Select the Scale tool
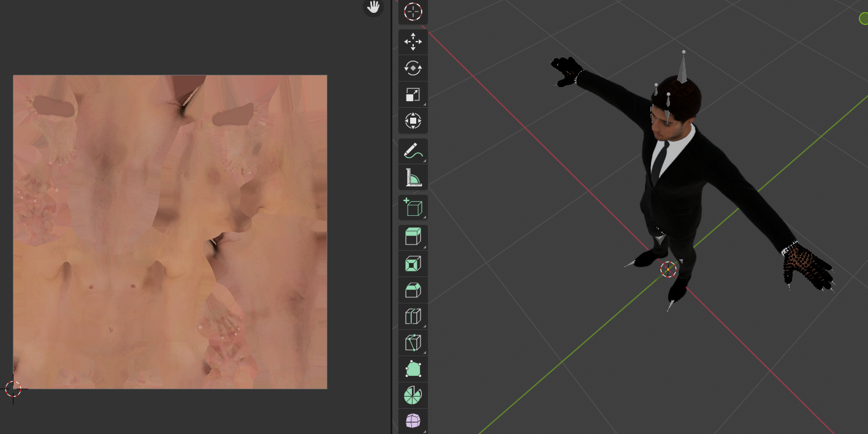 tap(413, 94)
